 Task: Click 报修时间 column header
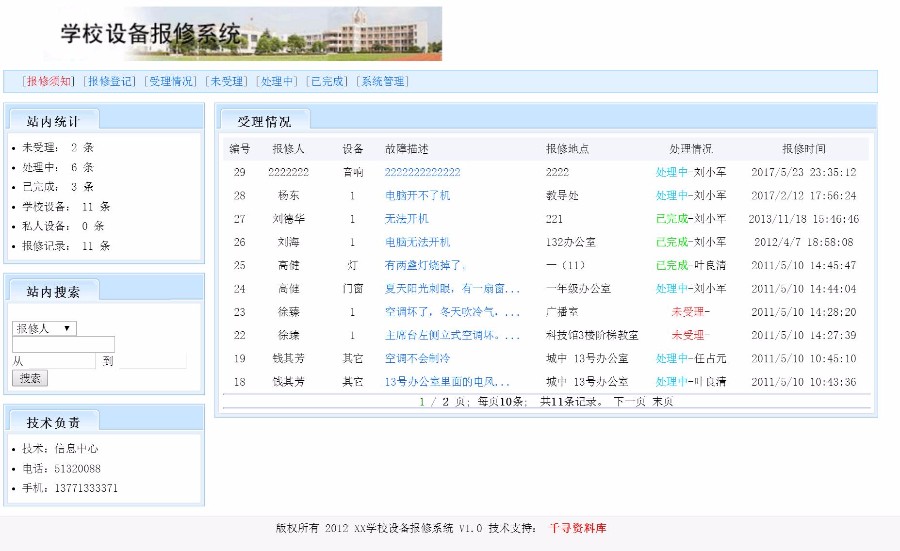804,149
